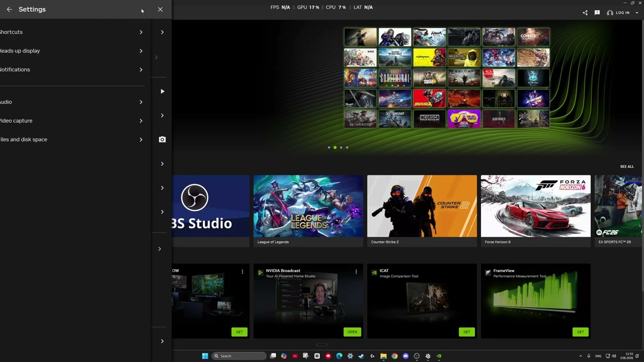This screenshot has height=362, width=644.
Task: Open Logitech G HUB from the taskbar
Action: click(x=372, y=356)
